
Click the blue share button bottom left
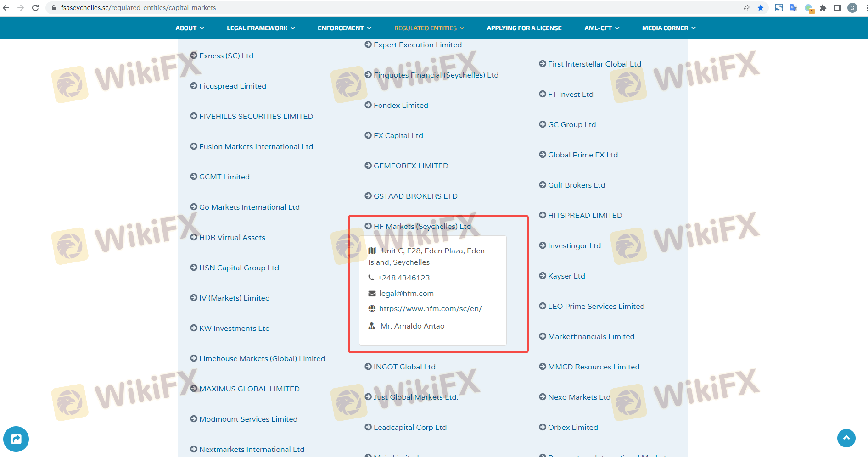pyautogui.click(x=16, y=439)
